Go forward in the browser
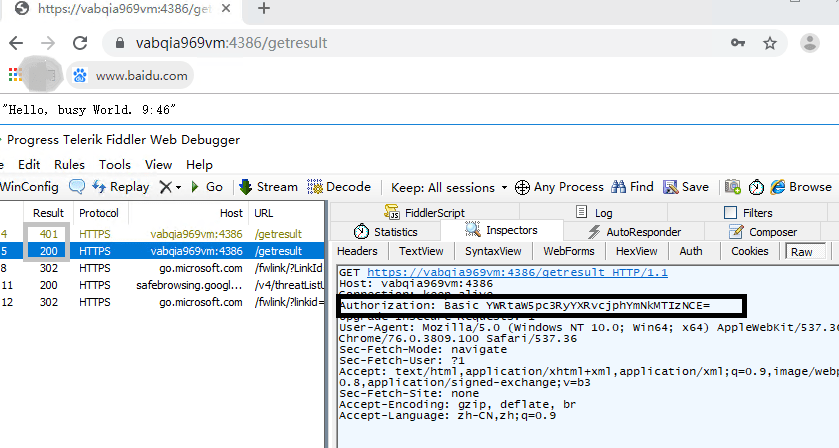Viewport: 839px width, 448px height. (x=48, y=43)
